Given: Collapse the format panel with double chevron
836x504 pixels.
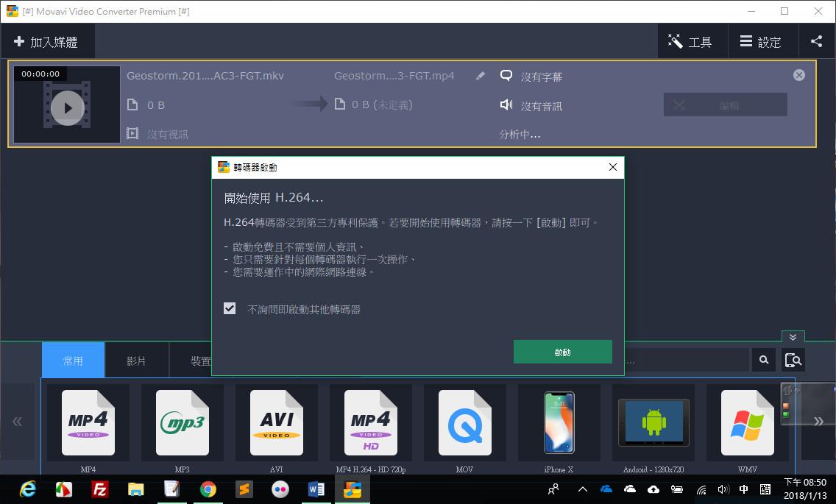Looking at the screenshot, I should (x=793, y=336).
